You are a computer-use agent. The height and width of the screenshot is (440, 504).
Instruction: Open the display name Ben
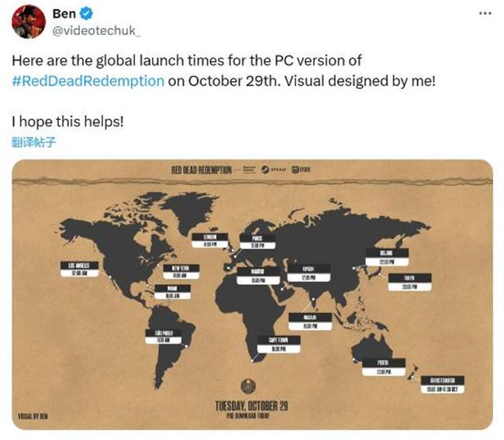coord(65,15)
